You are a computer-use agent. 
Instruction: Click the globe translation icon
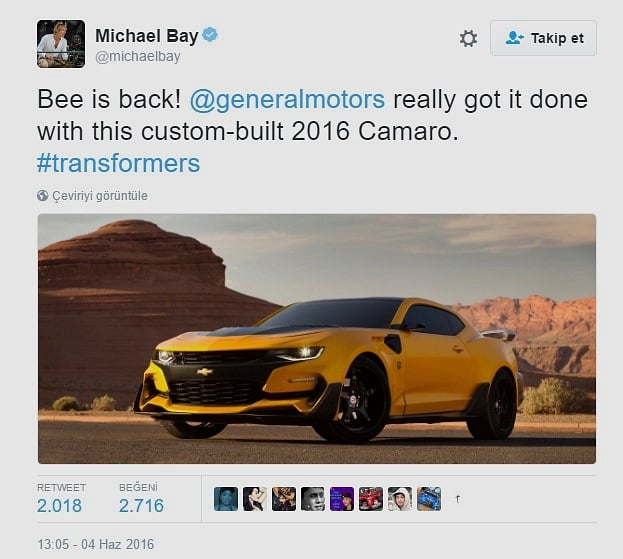43,195
